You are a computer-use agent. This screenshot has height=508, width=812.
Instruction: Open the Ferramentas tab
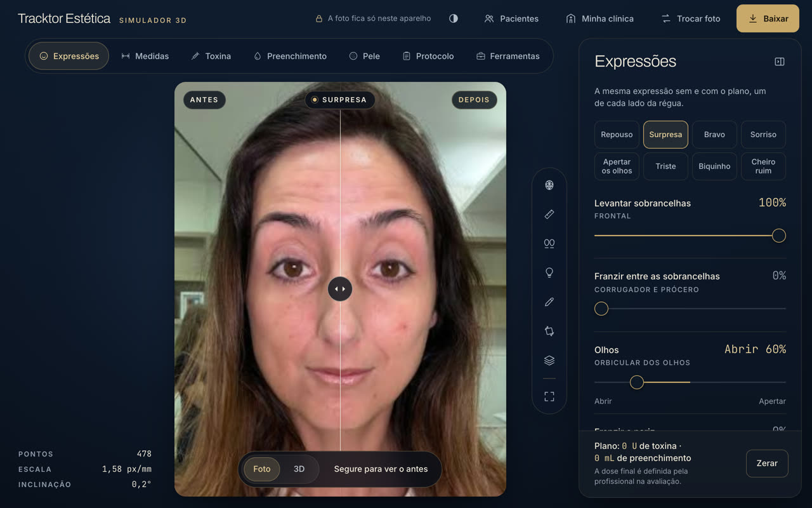tap(507, 56)
